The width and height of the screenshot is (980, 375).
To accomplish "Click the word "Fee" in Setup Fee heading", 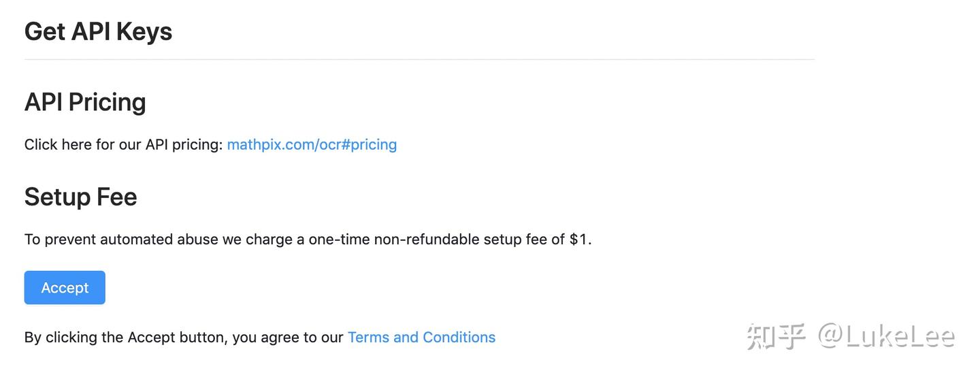I will coord(116,197).
